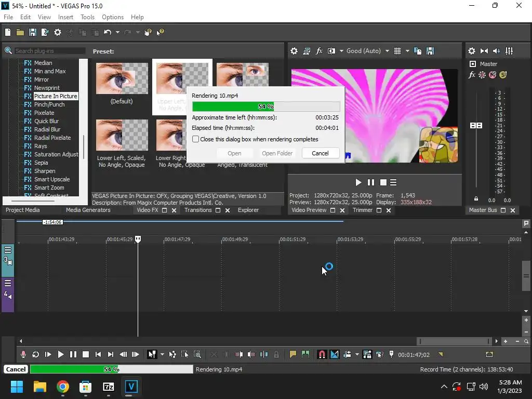
Task: Open Master FX icon under Master label
Action: point(472,75)
